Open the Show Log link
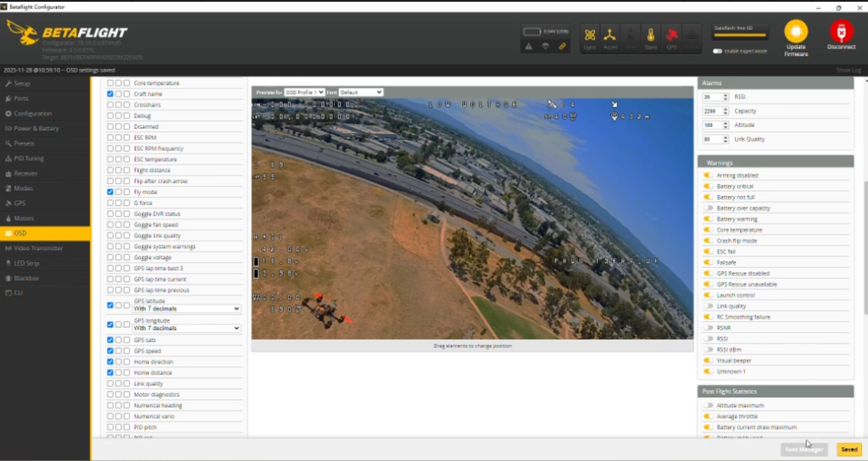Viewport: 868px width, 461px height. click(x=848, y=70)
